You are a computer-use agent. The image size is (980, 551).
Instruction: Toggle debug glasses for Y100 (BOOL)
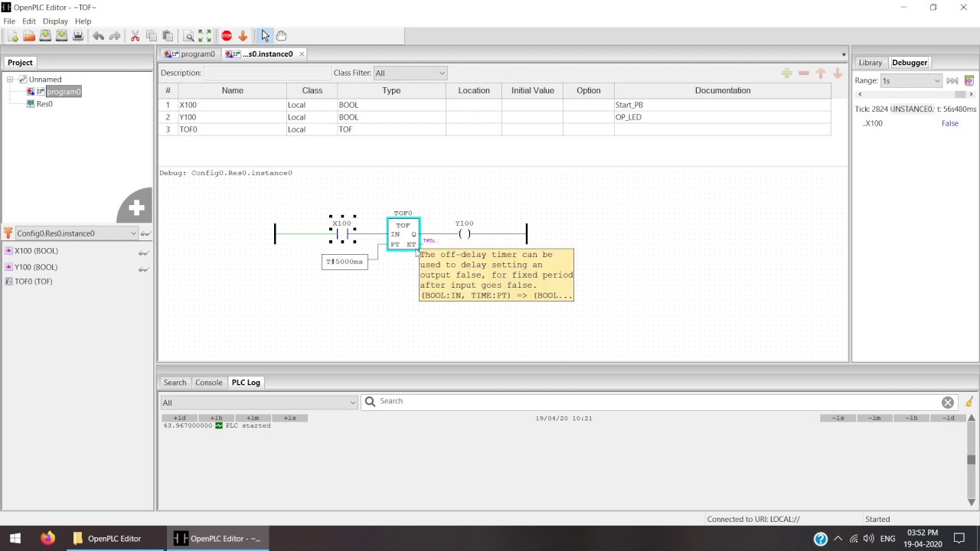143,269
